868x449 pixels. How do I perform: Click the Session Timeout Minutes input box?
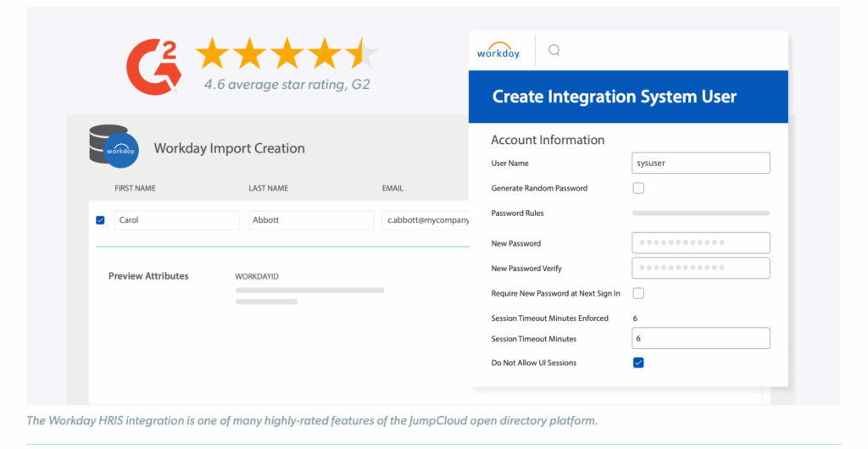coord(700,339)
